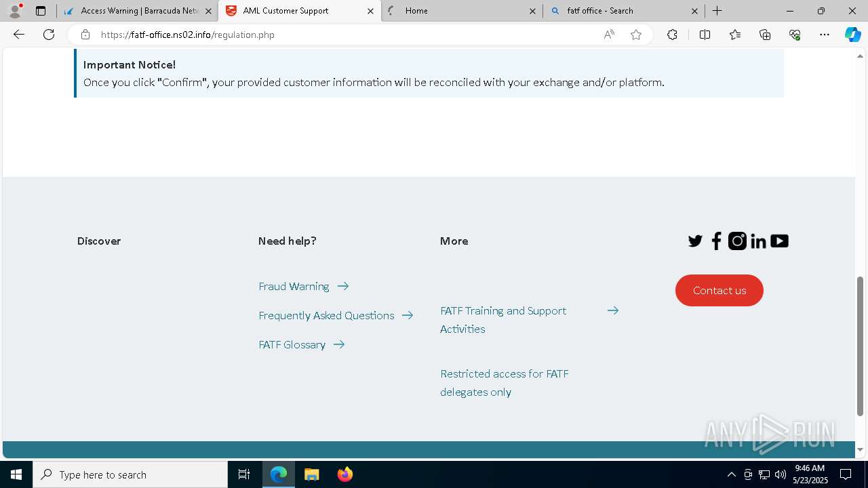This screenshot has width=868, height=488.
Task: Click scrollbar down arrow
Action: pos(860,449)
